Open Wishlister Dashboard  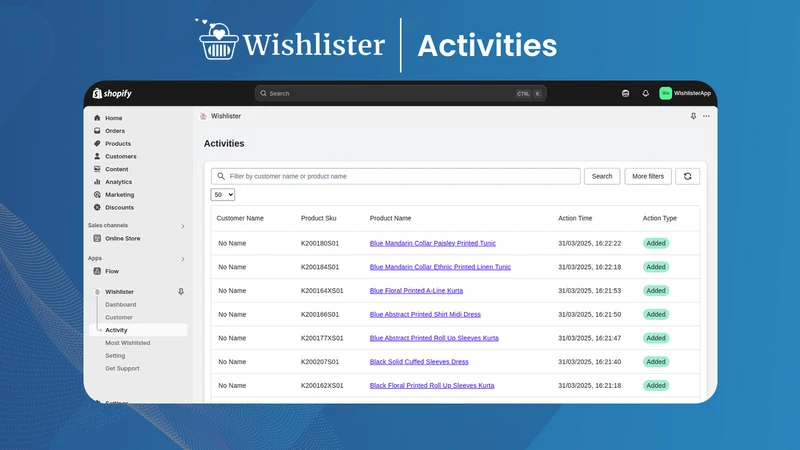120,305
